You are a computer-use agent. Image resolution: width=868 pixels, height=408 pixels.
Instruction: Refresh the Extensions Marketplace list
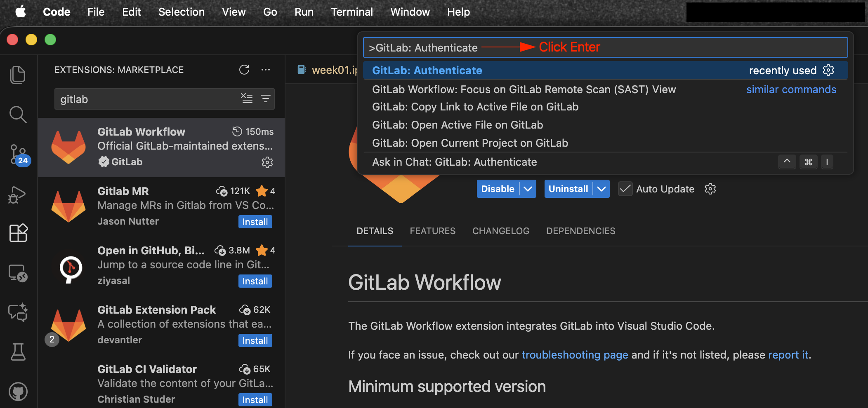pos(244,70)
